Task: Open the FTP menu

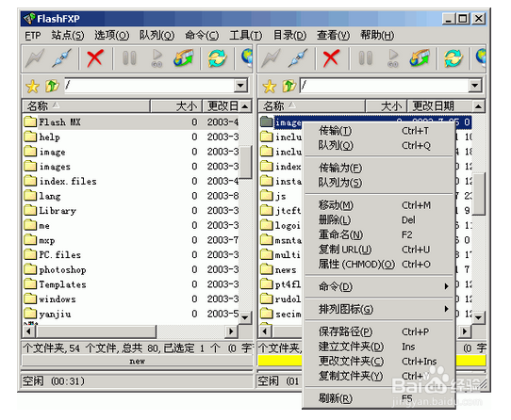Action: (x=33, y=35)
